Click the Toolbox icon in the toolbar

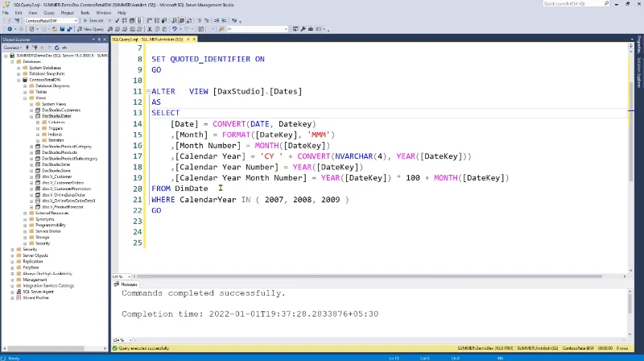point(311,29)
